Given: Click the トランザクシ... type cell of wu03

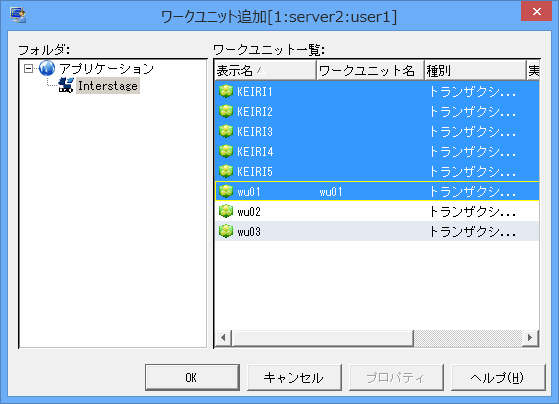Looking at the screenshot, I should 473,232.
